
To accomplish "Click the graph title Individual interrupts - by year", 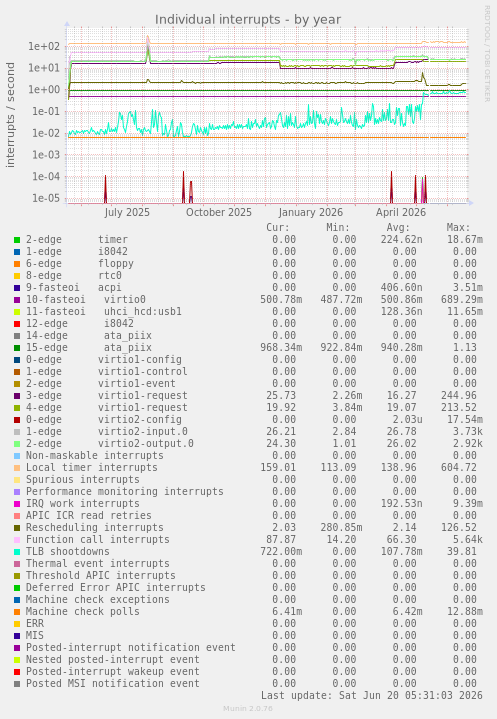I will coord(248,20).
